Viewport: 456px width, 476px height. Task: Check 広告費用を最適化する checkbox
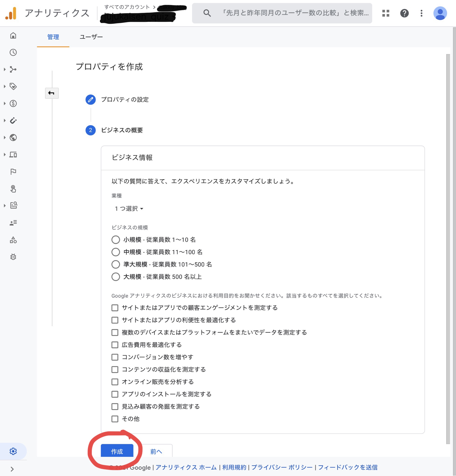[x=115, y=345]
